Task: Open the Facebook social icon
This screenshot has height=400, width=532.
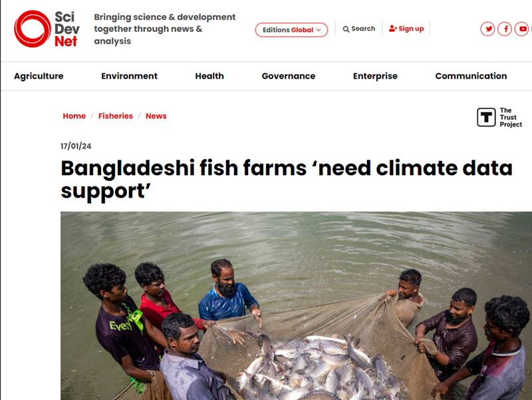Action: (x=505, y=29)
